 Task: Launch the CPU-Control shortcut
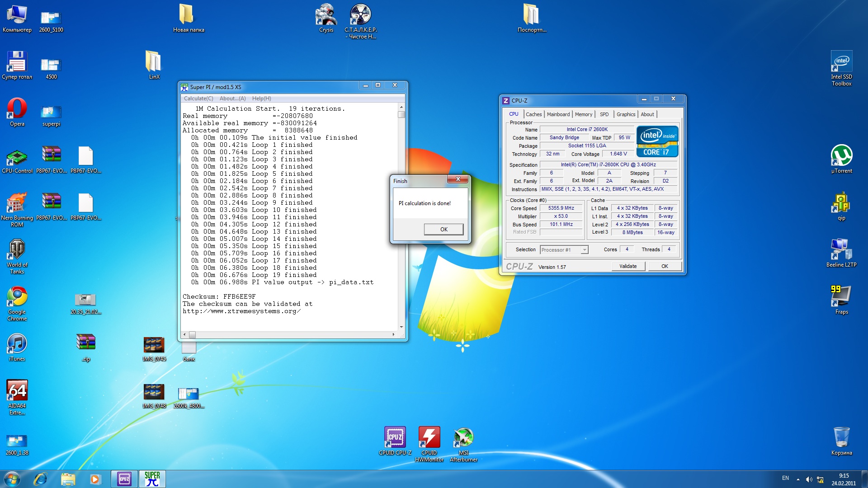17,160
